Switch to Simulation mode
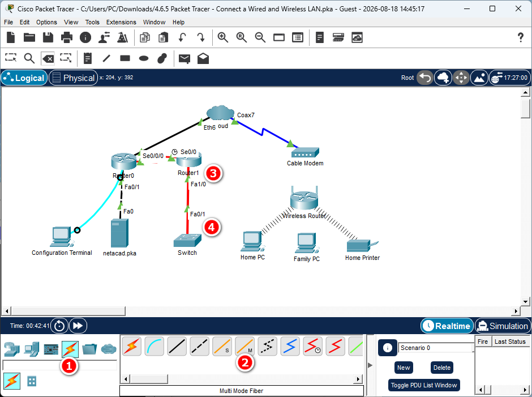The width and height of the screenshot is (532, 397). pos(503,326)
